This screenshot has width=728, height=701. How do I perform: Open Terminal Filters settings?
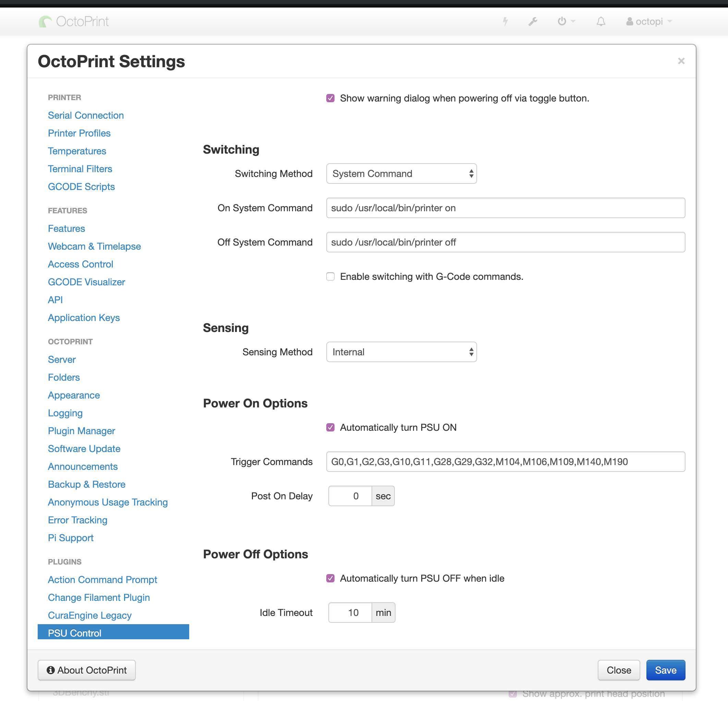(80, 169)
